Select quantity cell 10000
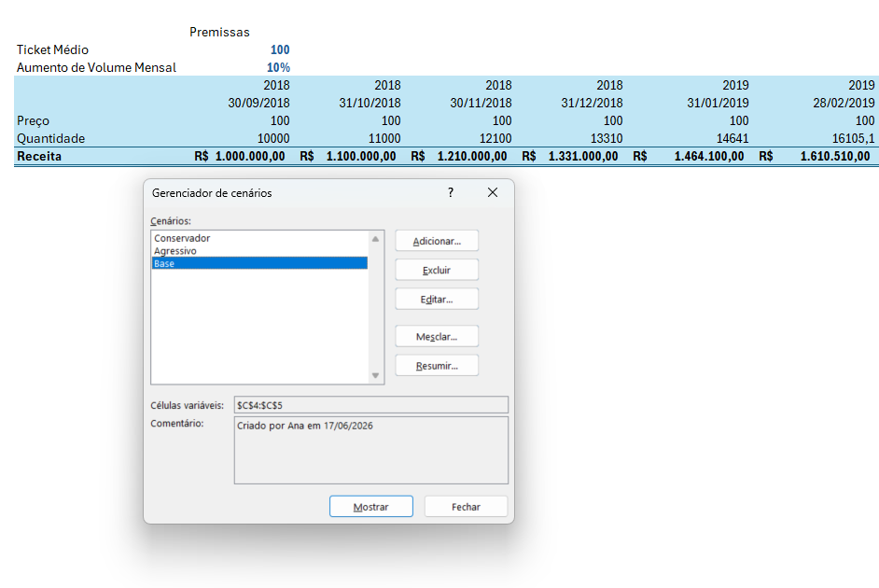 pos(273,138)
